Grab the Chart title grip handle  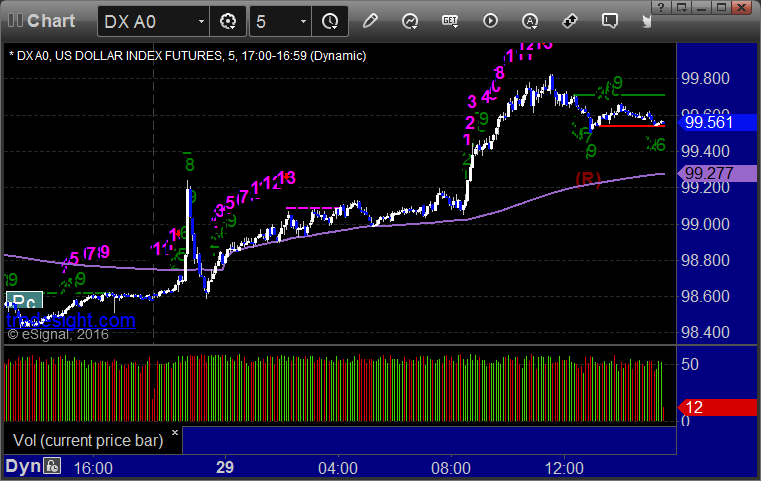pos(15,20)
